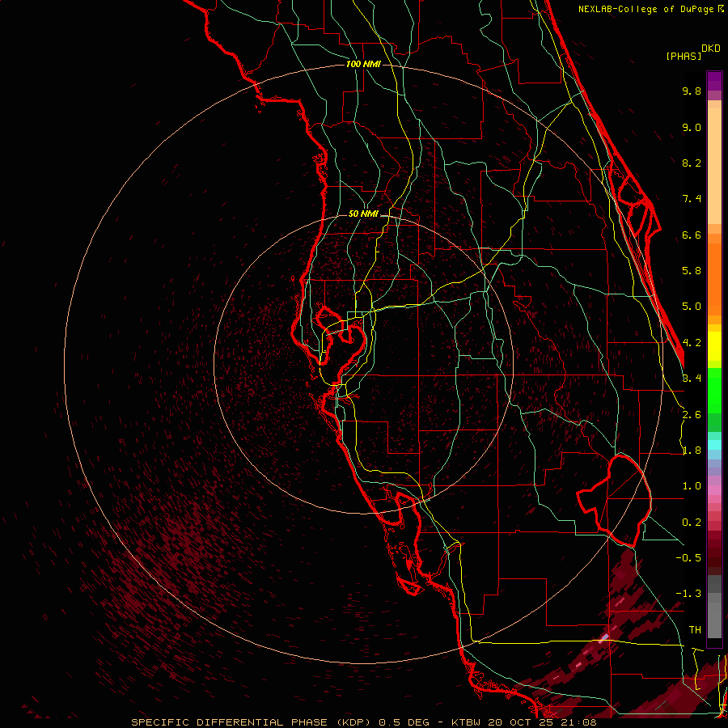Viewport: 728px width, 728px height.
Task: Click the DKD label above the color scale
Action: click(710, 49)
